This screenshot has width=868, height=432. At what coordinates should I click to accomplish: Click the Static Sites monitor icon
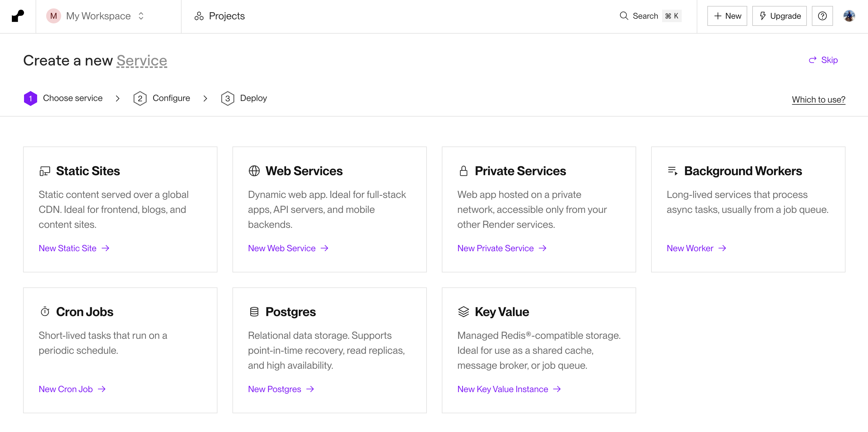pyautogui.click(x=45, y=171)
